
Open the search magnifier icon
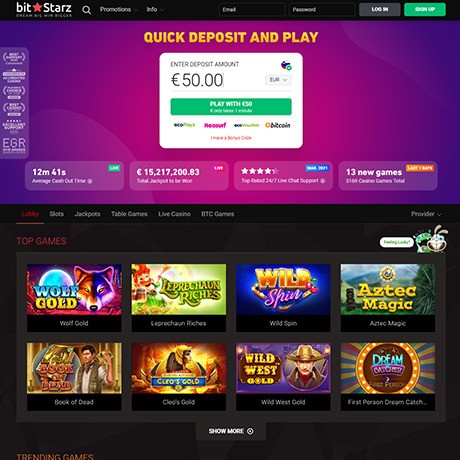coord(86,10)
